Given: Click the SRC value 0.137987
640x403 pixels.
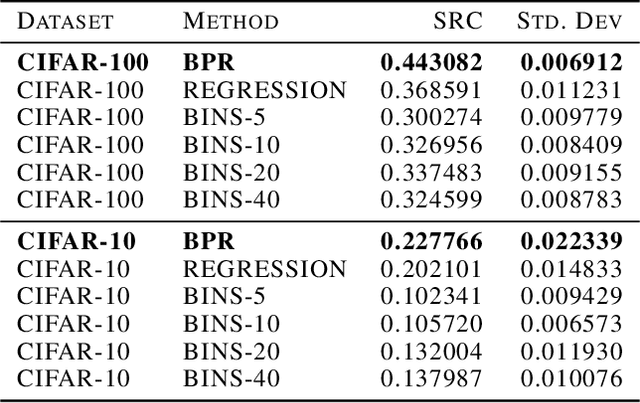Looking at the screenshot, I should pos(431,376).
